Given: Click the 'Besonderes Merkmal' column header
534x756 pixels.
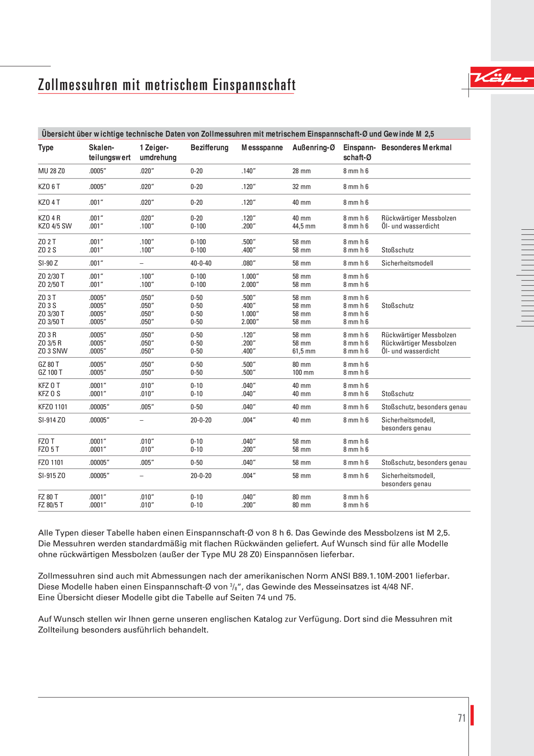Looking at the screenshot, I should [416, 147].
